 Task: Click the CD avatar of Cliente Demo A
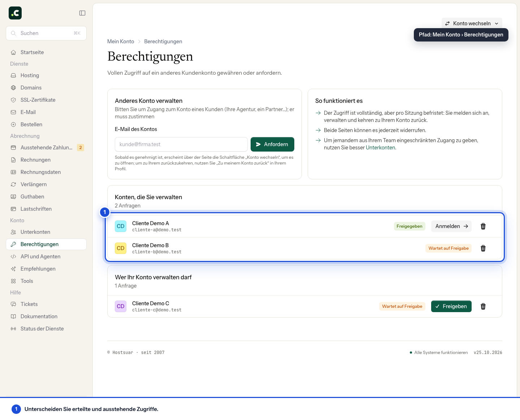click(x=121, y=226)
